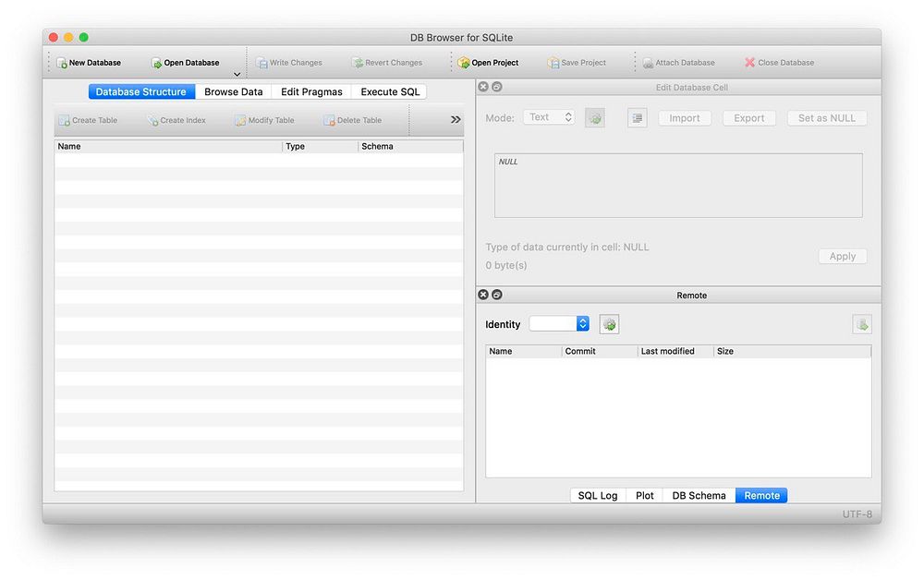Click inside the NULL cell text editor
Viewport: 924px width, 580px height.
tap(678, 186)
